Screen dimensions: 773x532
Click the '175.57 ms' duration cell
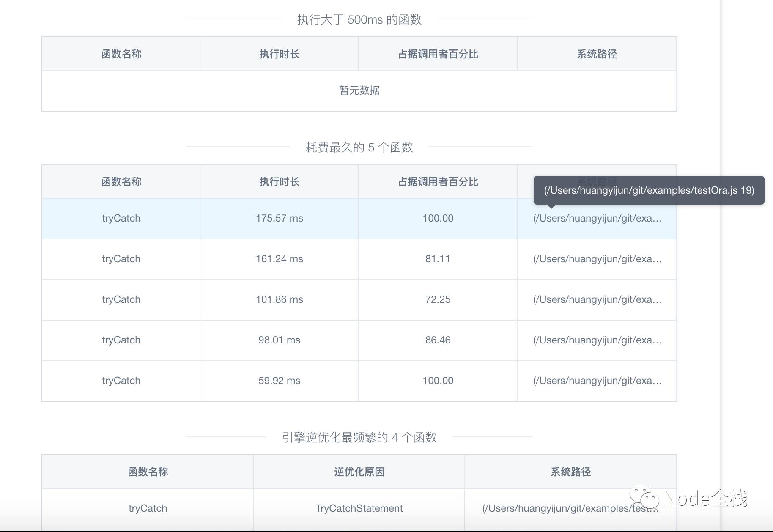(x=280, y=218)
